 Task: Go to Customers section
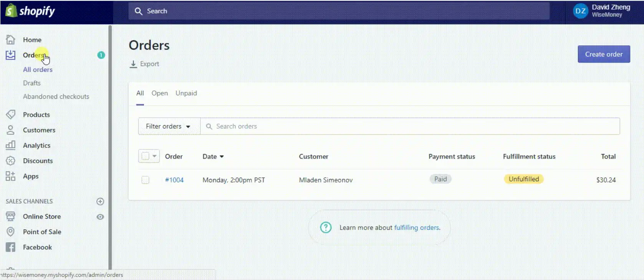click(39, 130)
